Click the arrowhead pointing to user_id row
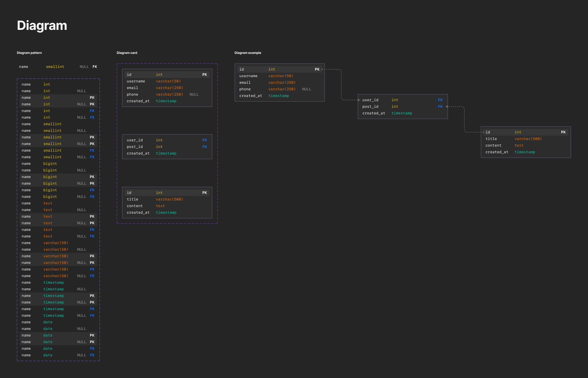 359,100
